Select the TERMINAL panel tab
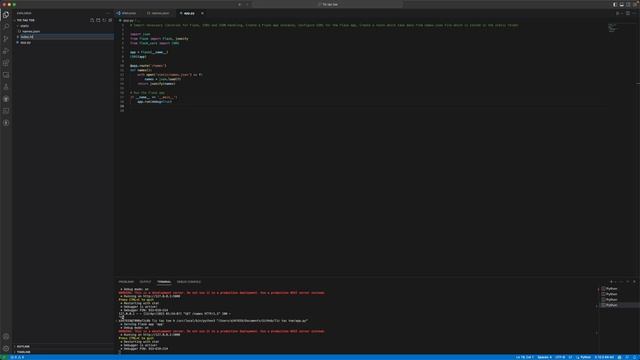Viewport: 640px width, 360px height. coord(164,282)
